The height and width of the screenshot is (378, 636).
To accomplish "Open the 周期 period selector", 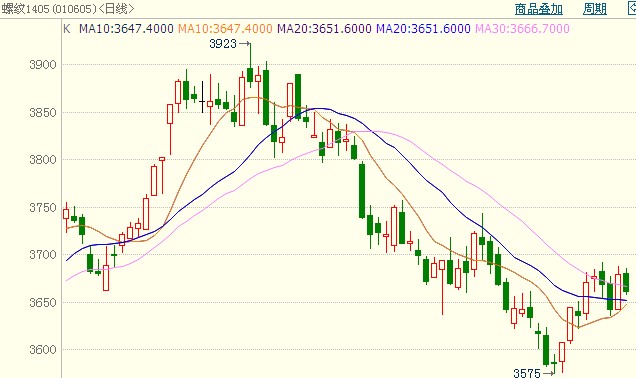I will tap(595, 9).
